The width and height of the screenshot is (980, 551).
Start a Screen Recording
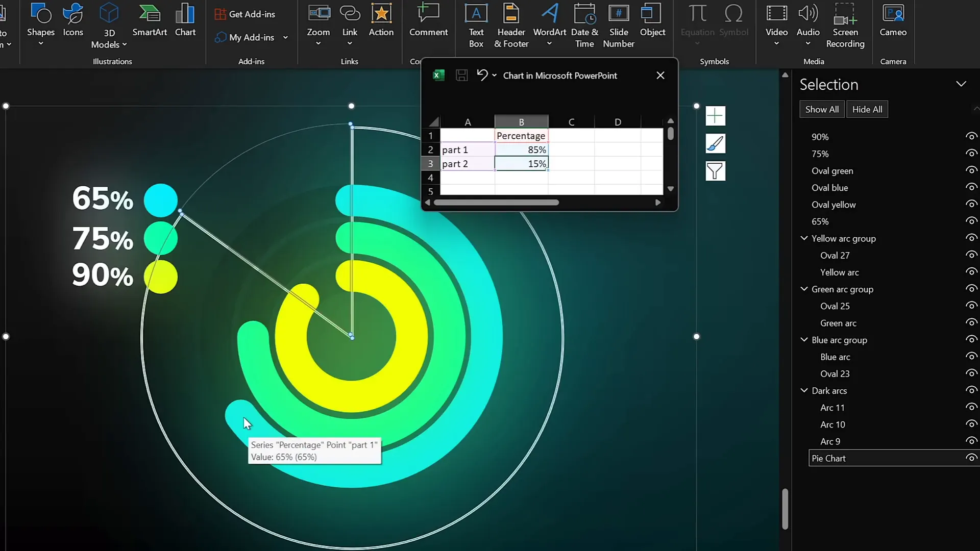coord(845,26)
